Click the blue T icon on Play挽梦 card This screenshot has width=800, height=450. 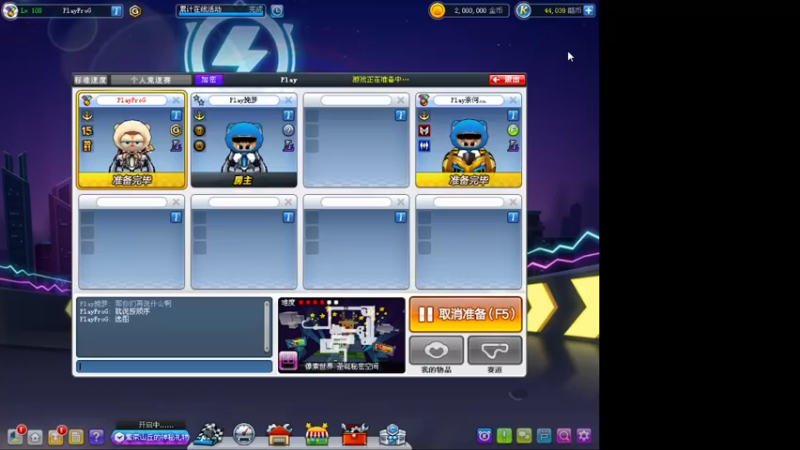(288, 115)
